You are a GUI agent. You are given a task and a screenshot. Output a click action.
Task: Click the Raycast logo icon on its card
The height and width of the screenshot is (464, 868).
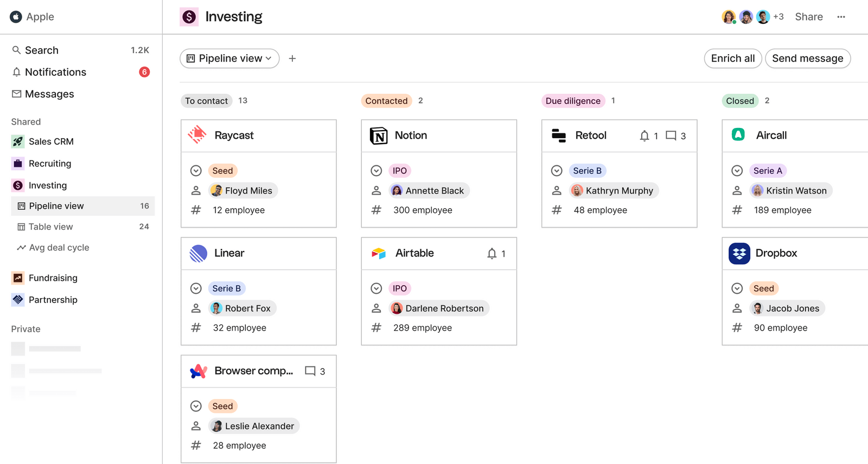coord(197,135)
